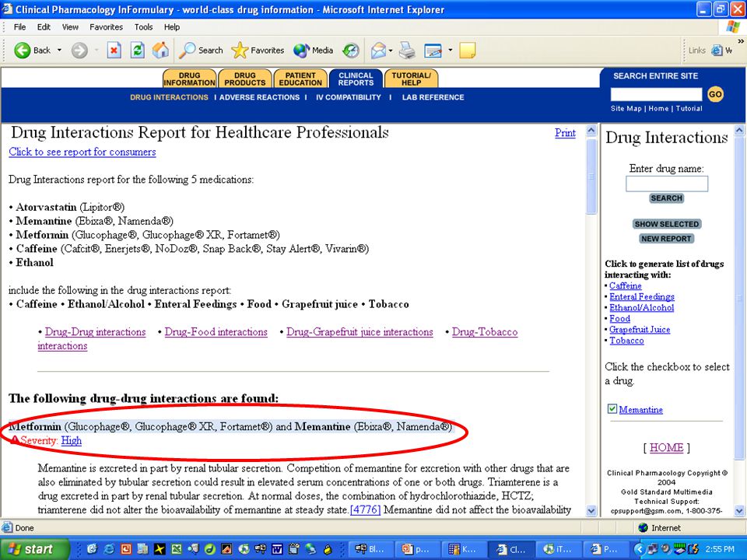Open the Forward button history dropdown arrow

(96, 50)
